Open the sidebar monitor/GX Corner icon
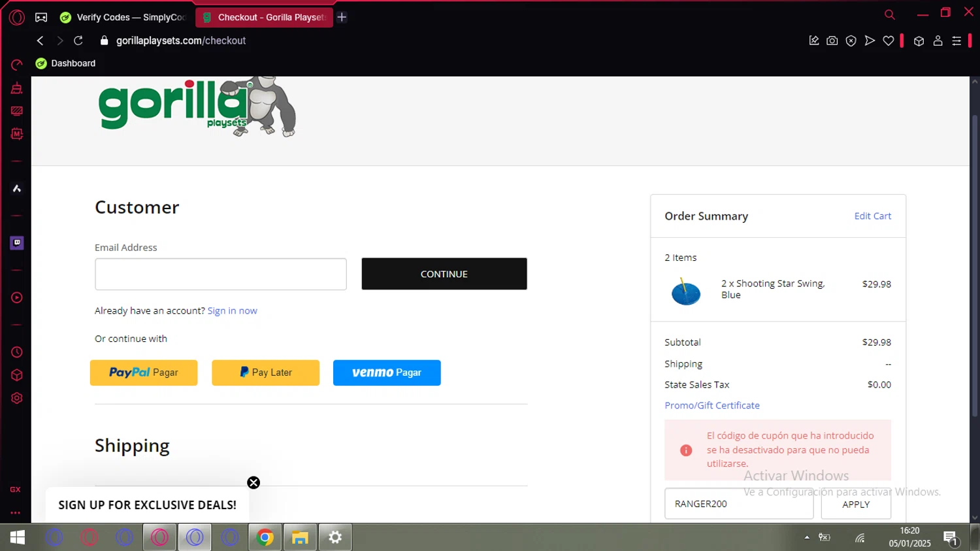 click(x=17, y=111)
